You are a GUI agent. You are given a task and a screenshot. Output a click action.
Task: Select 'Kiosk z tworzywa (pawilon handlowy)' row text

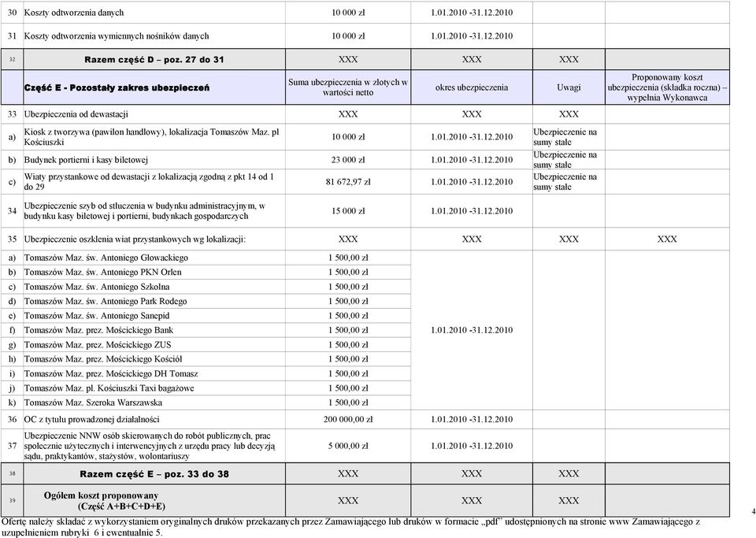point(151,137)
